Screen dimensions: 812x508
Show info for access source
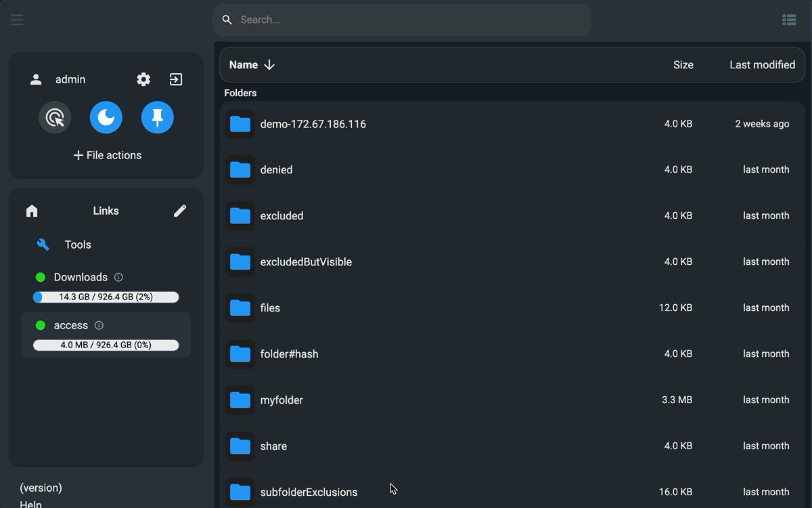click(99, 325)
